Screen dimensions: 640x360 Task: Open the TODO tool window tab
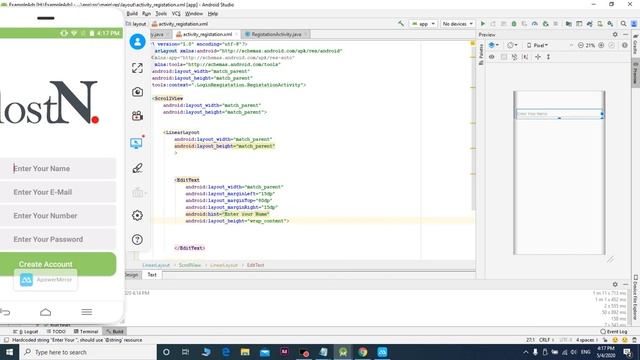tap(56, 331)
